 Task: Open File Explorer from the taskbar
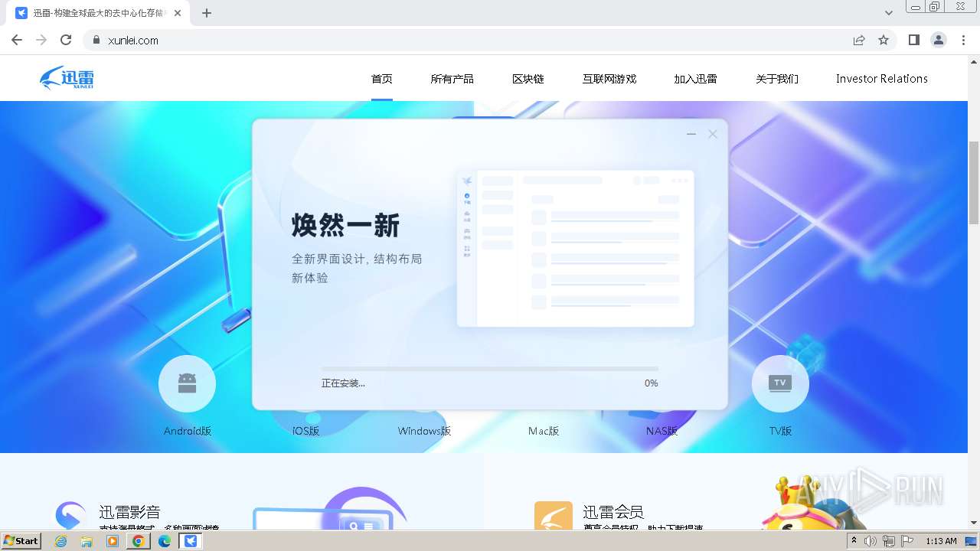tap(87, 541)
